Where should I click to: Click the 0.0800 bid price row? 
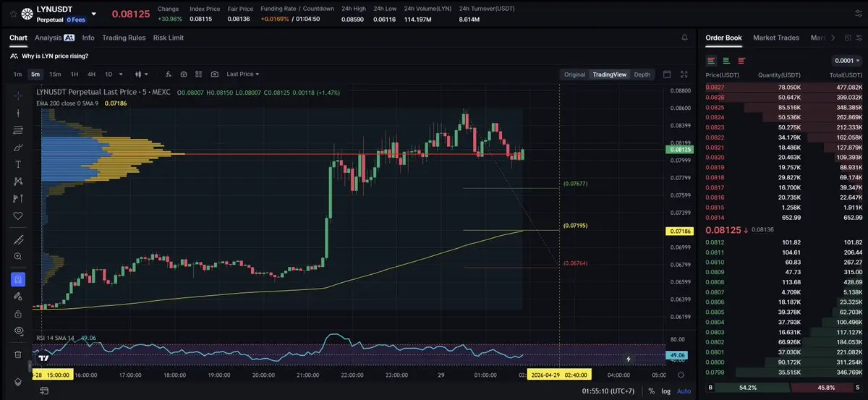784,362
